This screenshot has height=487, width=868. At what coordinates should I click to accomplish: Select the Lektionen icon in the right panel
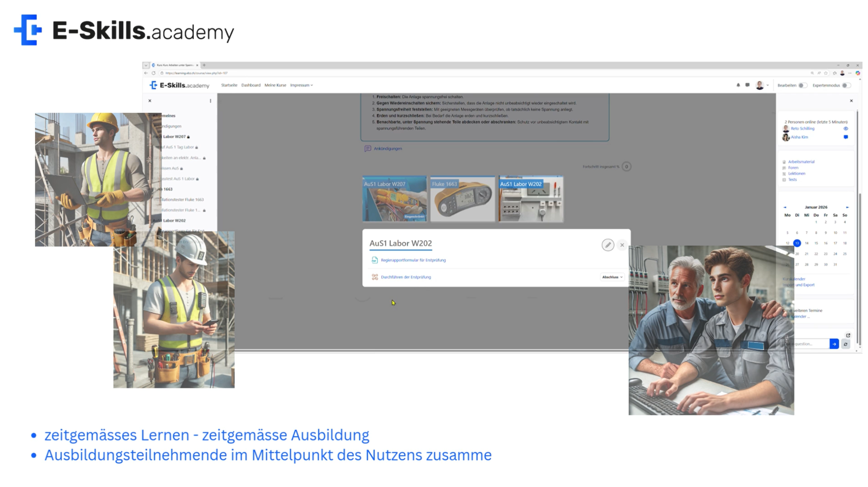point(784,173)
